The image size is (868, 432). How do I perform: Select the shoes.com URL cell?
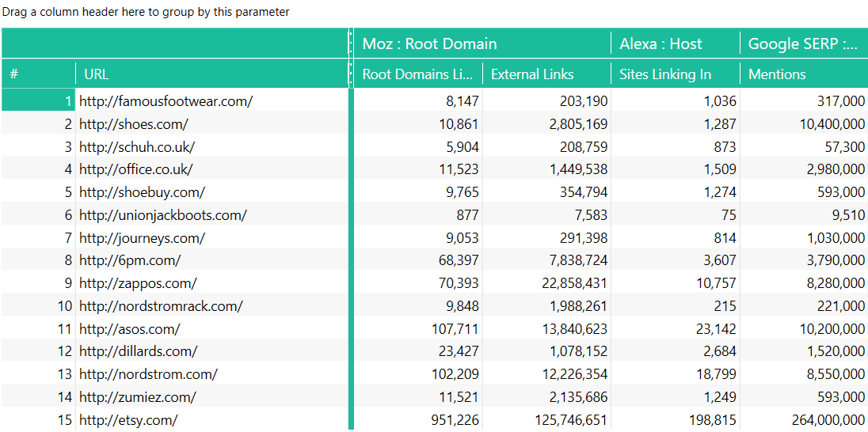(212, 124)
